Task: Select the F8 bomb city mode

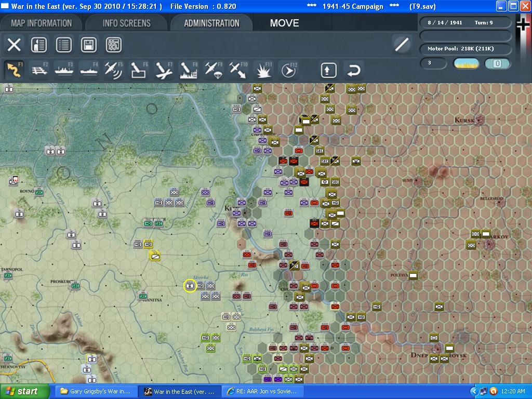Action: [189, 70]
